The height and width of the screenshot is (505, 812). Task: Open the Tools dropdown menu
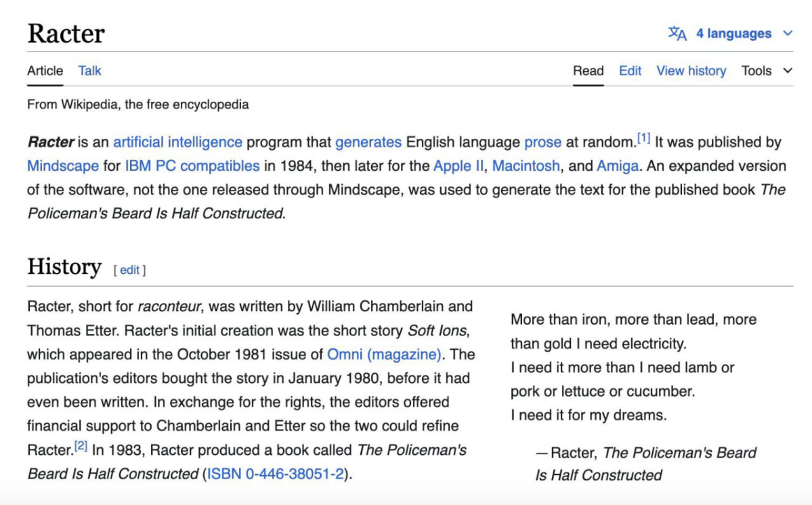coord(767,70)
